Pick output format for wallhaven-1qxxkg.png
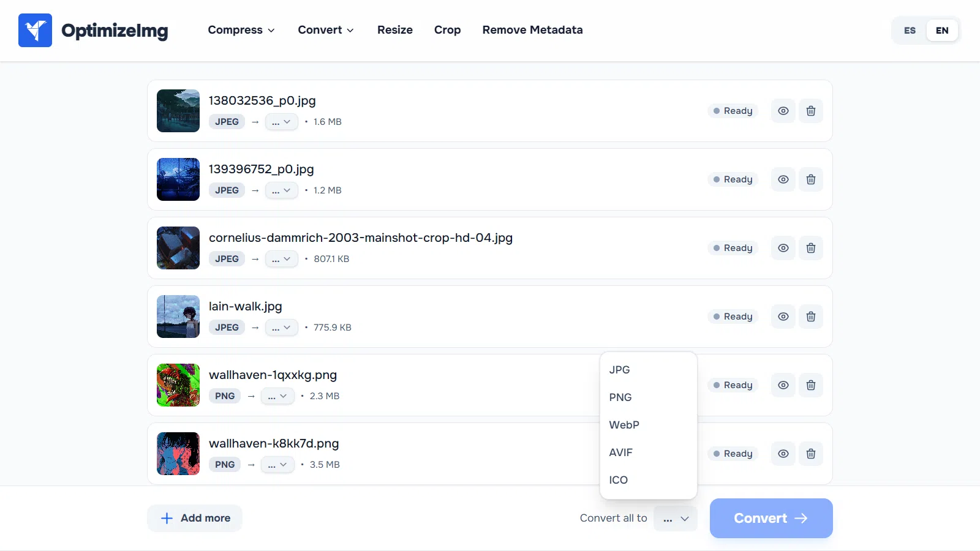The image size is (980, 551). pos(277,396)
